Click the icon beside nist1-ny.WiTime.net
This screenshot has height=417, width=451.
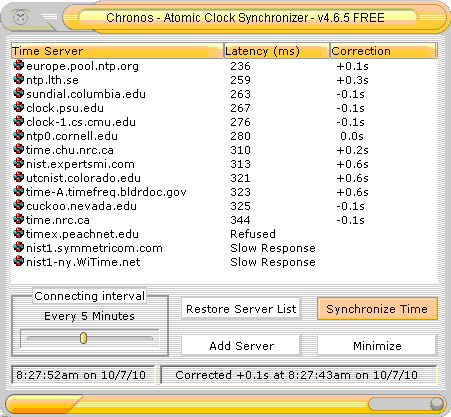[19, 261]
